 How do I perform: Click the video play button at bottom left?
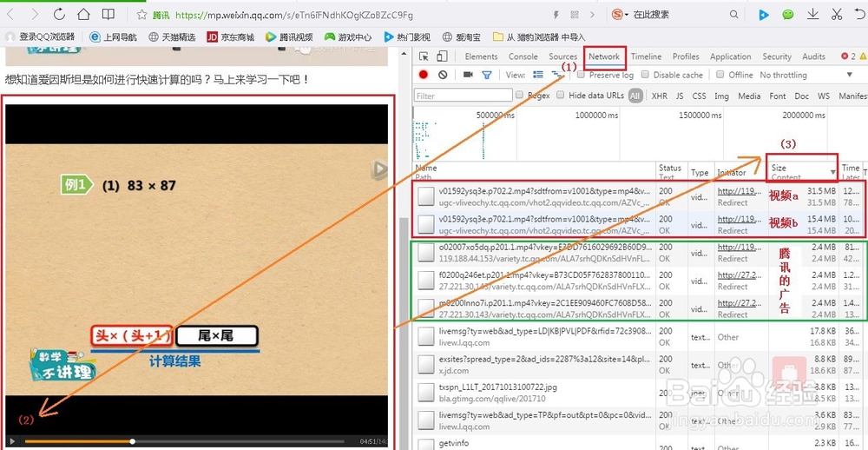point(13,441)
